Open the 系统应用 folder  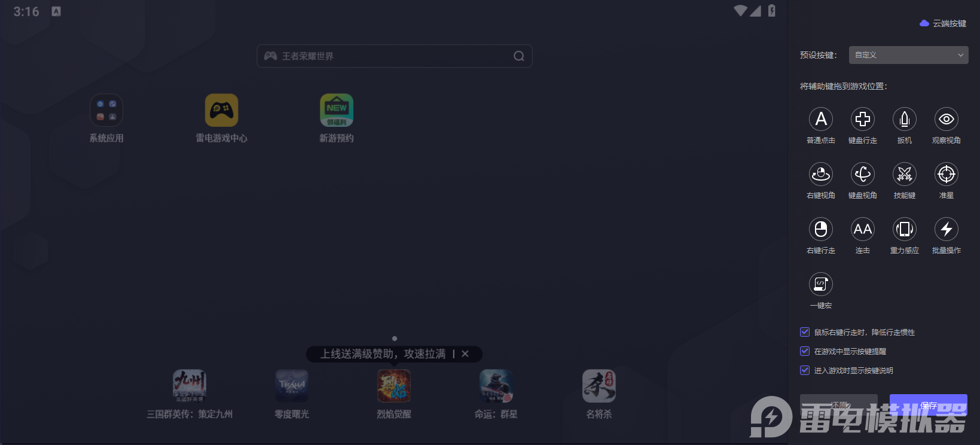[x=106, y=111]
